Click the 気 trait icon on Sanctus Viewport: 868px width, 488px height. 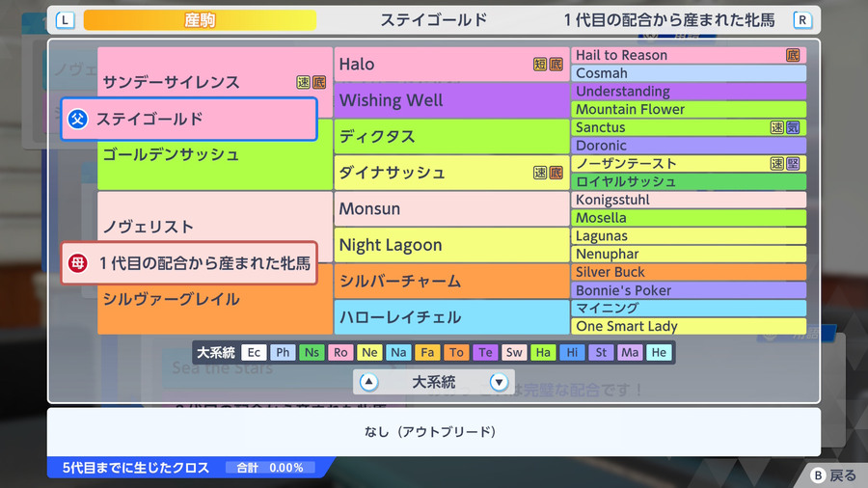793,127
